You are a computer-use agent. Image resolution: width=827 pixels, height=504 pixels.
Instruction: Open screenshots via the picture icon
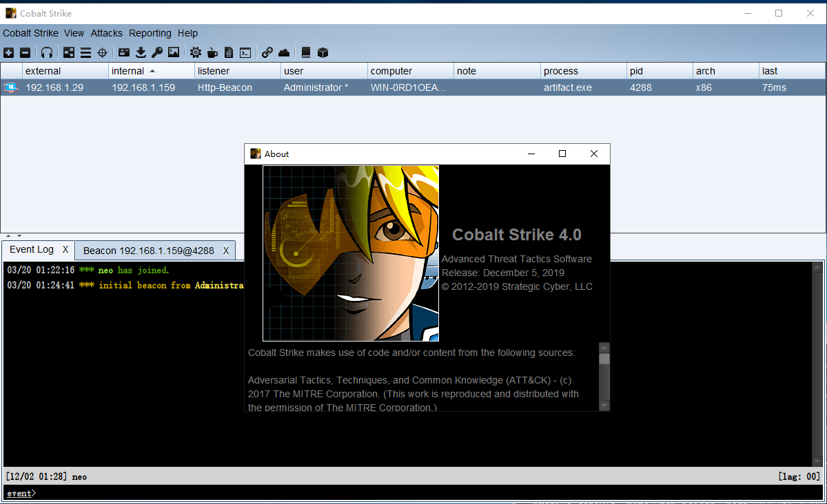[x=174, y=52]
